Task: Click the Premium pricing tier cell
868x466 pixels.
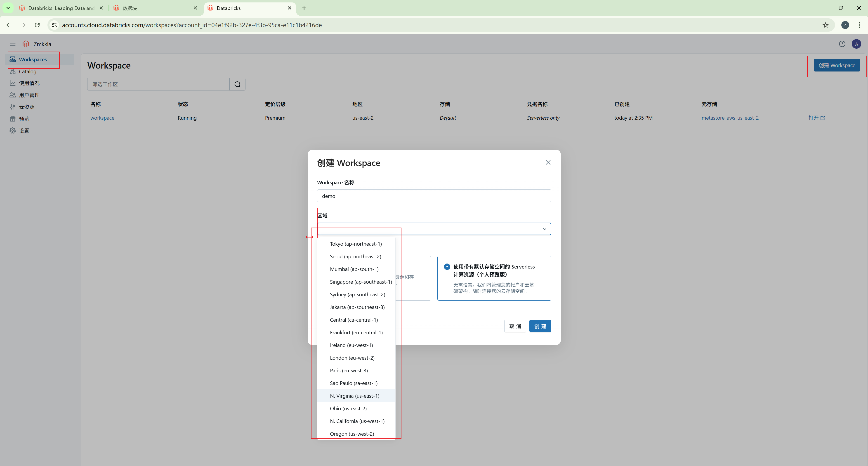Action: (275, 118)
